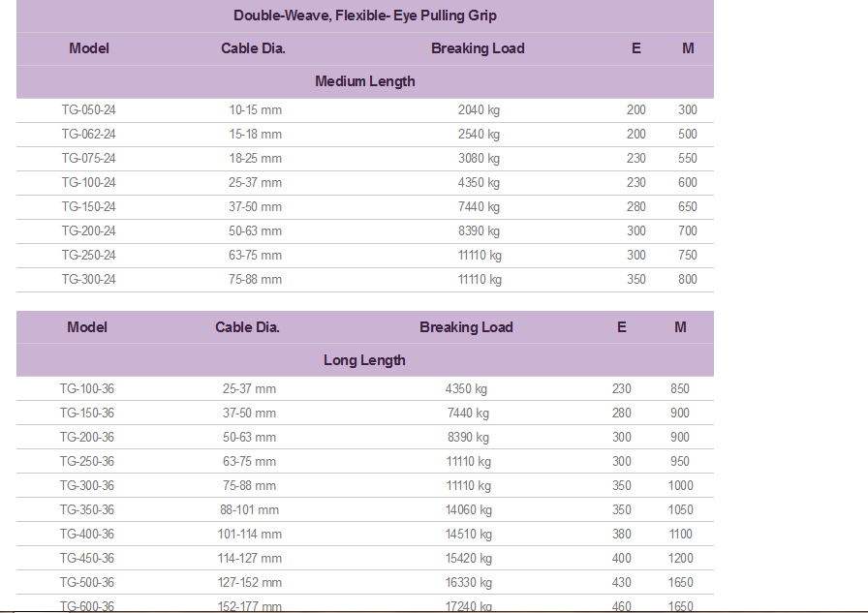
Task: Select the Double-Weave, Flexible-Eye Pulling Grip title
Action: pyautogui.click(x=365, y=15)
